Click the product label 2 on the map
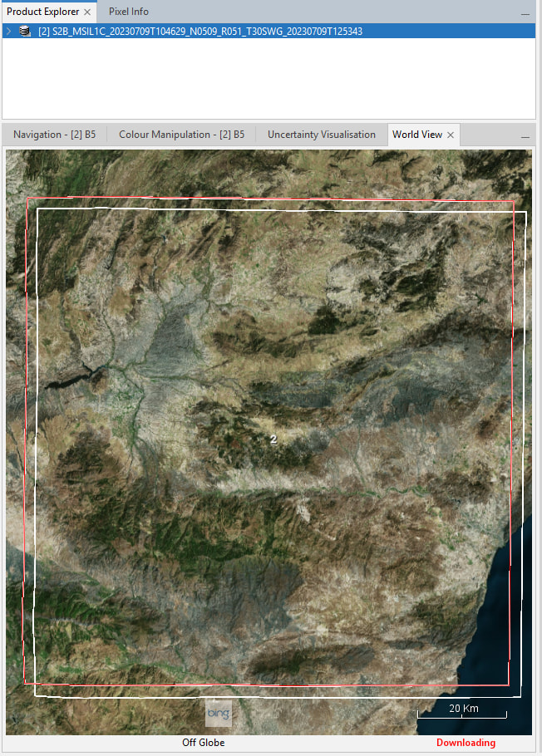542x756 pixels. [273, 439]
